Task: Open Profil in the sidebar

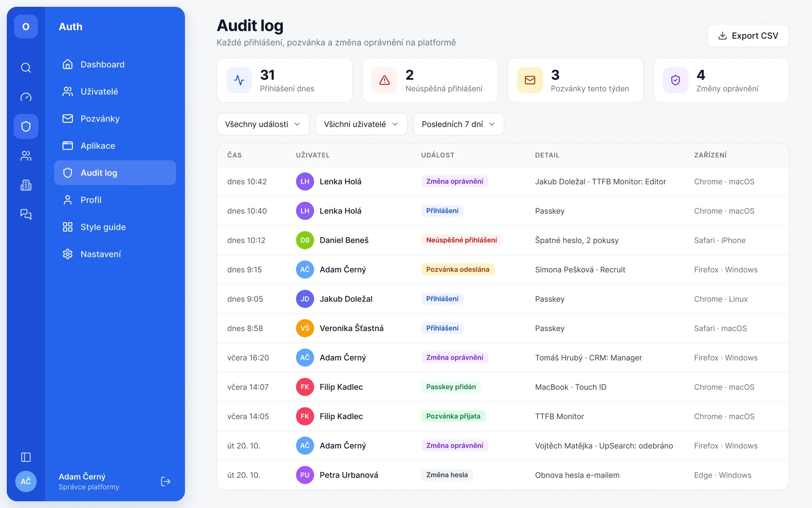Action: click(115, 200)
